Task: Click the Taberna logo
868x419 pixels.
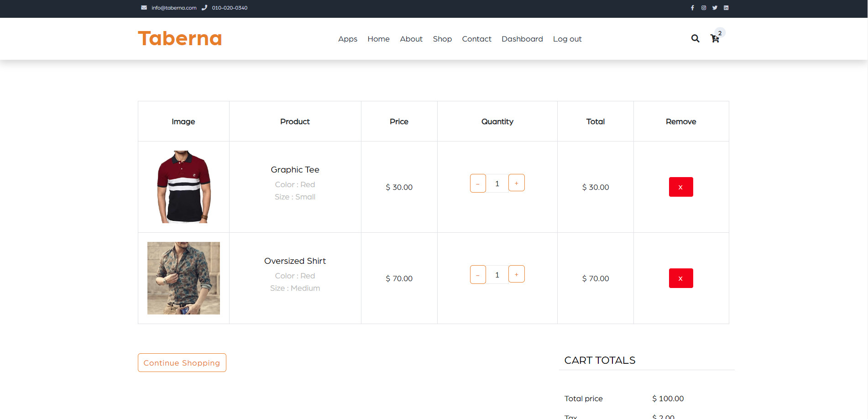Action: 179,39
